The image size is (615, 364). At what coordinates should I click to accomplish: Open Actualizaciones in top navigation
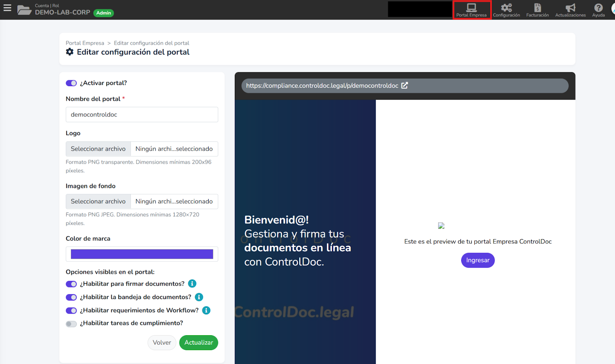[570, 10]
